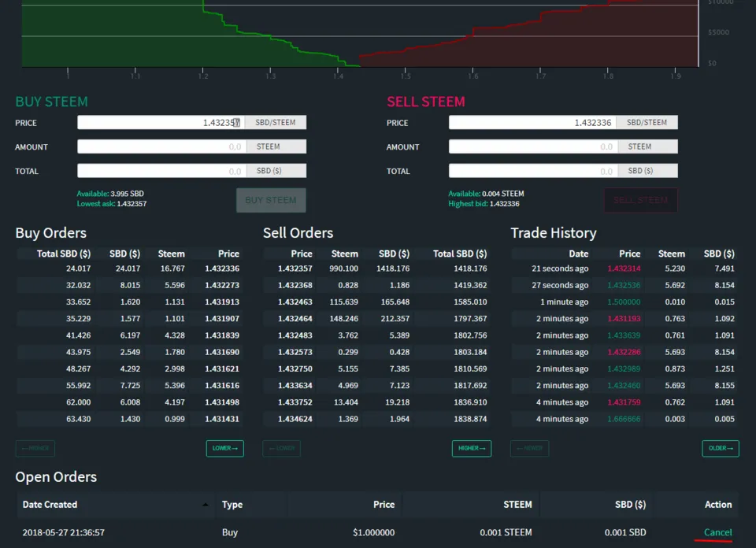Screen dimensions: 756x548
Task: Select buy order priced 1.431616
Action: (x=129, y=386)
